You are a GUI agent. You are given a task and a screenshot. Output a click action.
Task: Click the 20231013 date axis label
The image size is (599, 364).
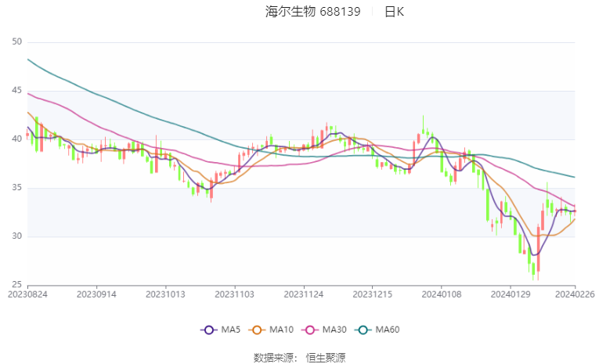click(166, 294)
